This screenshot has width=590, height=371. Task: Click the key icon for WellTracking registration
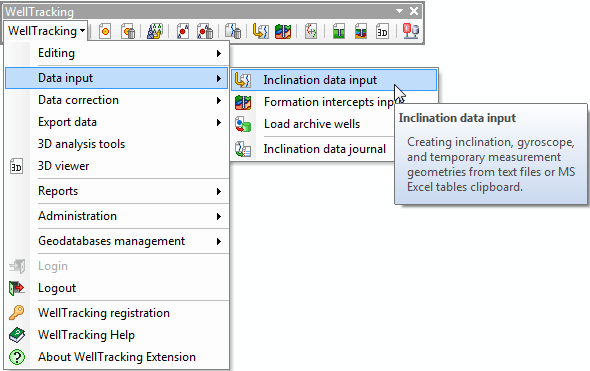pyautogui.click(x=17, y=313)
